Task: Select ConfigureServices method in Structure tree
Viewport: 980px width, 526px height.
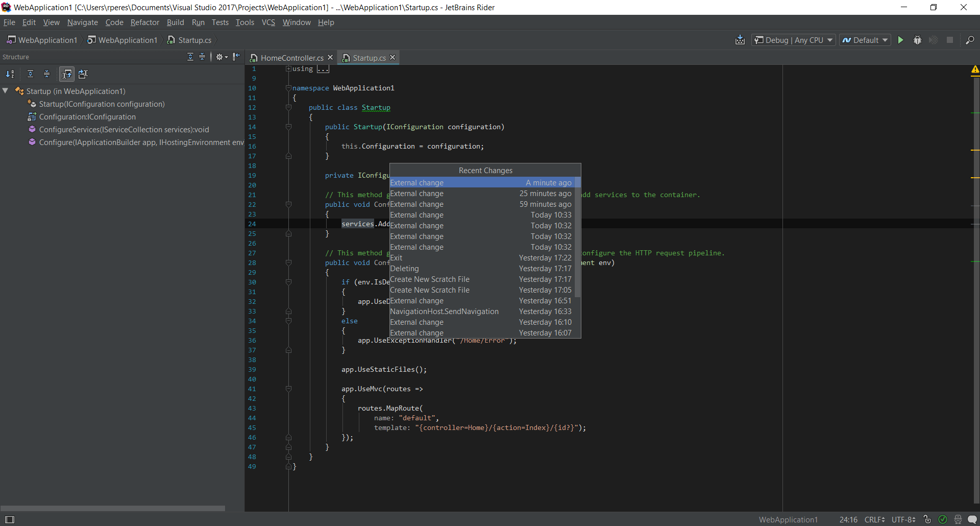Action: 118,130
